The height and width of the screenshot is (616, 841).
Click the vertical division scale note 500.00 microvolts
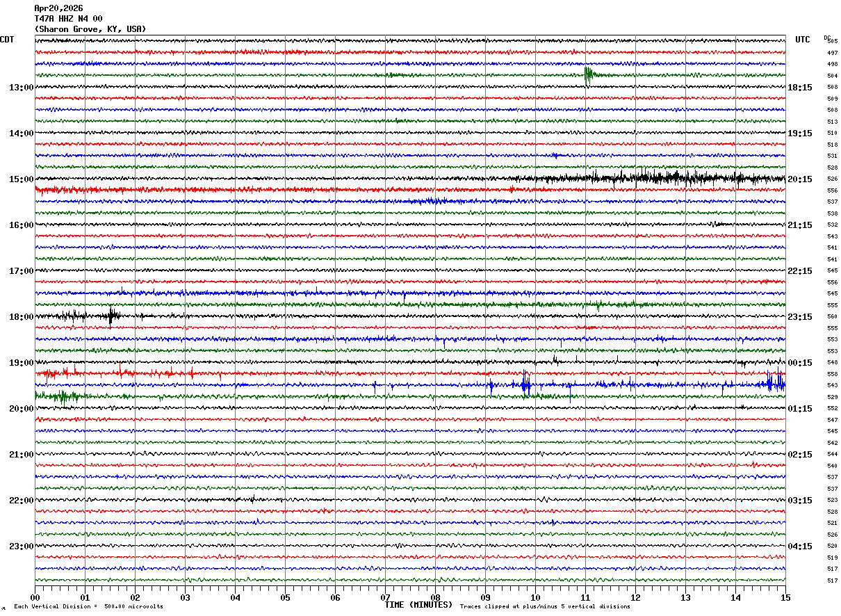click(x=133, y=606)
